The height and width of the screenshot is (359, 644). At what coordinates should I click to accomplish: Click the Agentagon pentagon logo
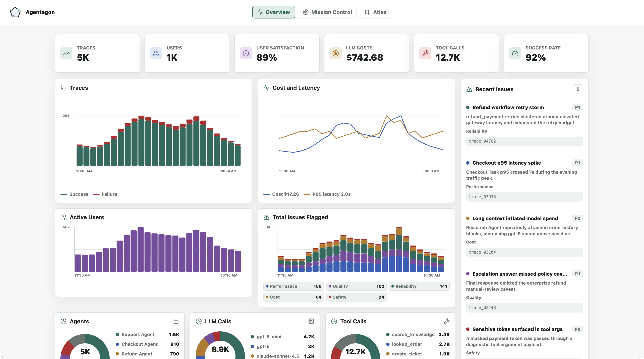click(x=15, y=12)
